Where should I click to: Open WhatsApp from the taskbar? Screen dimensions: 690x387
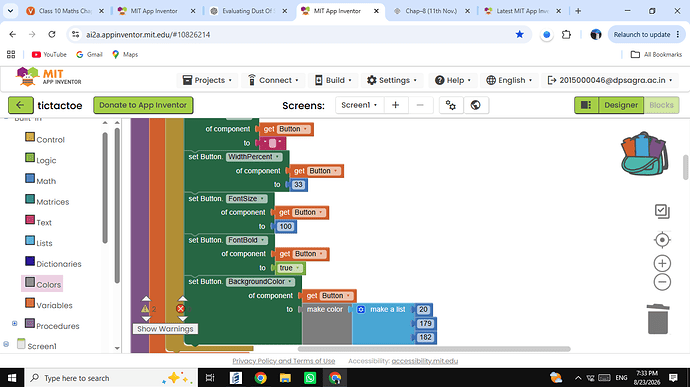[310, 378]
